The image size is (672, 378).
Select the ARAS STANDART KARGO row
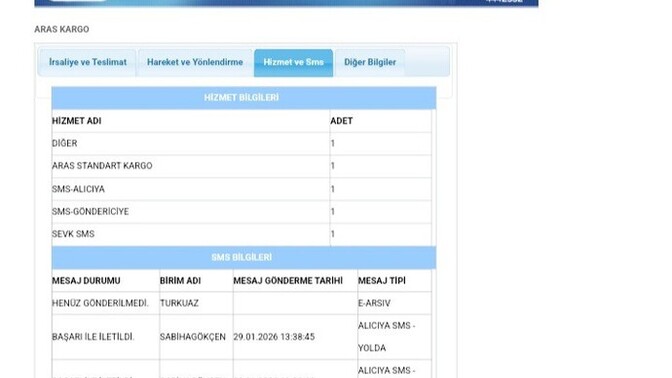241,166
